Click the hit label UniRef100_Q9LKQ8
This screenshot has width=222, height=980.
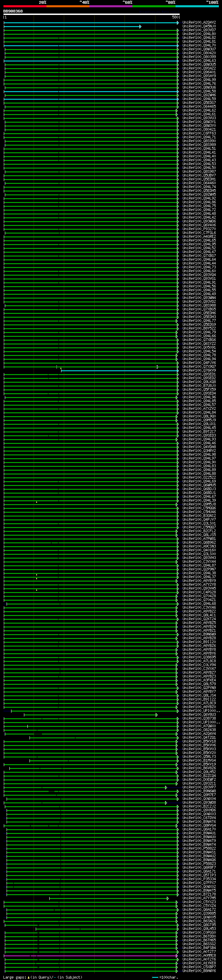click(199, 382)
